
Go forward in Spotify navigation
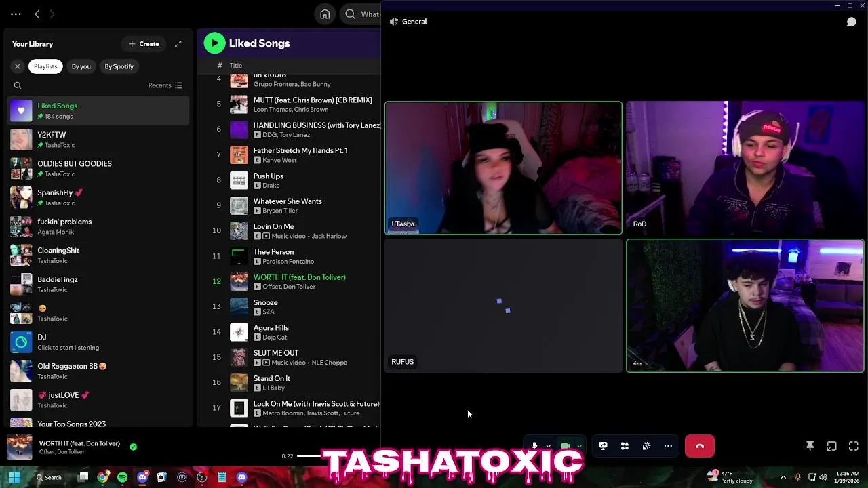click(52, 14)
